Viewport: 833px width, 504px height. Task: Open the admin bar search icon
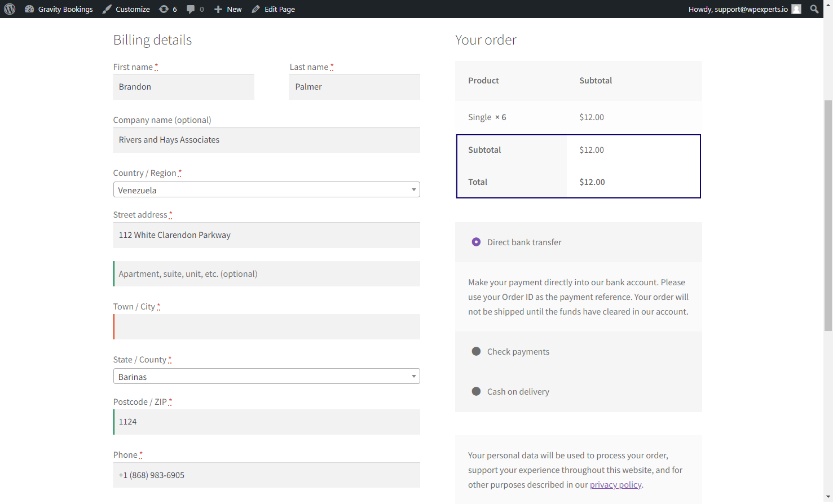(x=814, y=9)
